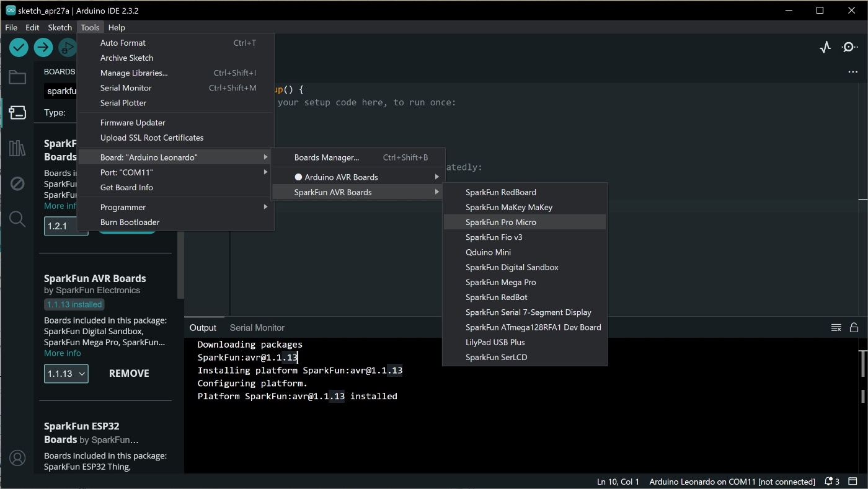Screen dimensions: 868x489
Task: Switch to the Output tab
Action: pos(203,328)
